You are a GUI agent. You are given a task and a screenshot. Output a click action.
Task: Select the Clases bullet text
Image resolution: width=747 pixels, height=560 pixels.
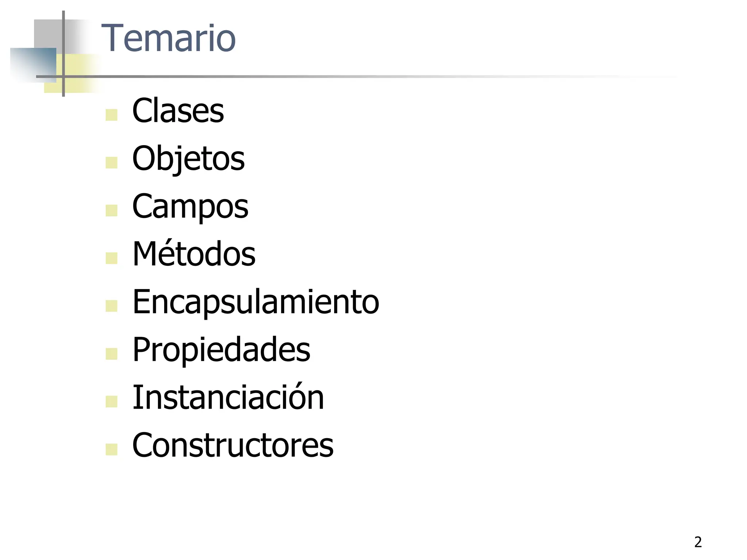coord(178,111)
